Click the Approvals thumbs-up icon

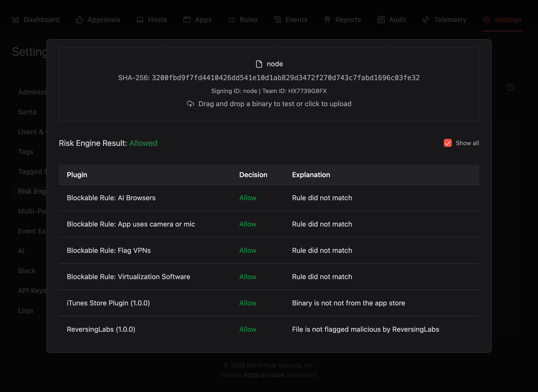(x=79, y=20)
